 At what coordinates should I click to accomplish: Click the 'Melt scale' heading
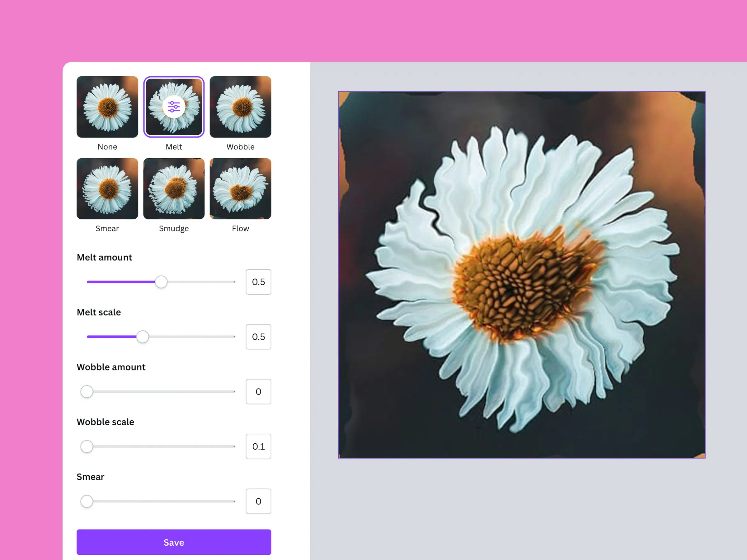99,312
